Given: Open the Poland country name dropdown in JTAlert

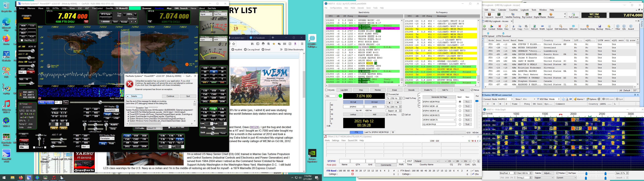Looking at the screenshot, I should point(426,161).
